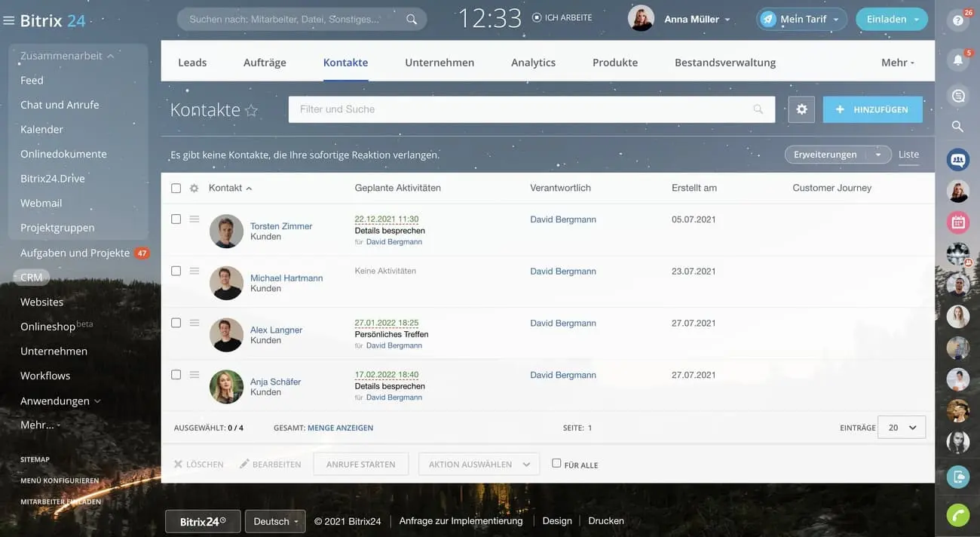980x537 pixels.
Task: Open the hamburger menu beside Bitrix 24 logo
Action: pos(9,20)
